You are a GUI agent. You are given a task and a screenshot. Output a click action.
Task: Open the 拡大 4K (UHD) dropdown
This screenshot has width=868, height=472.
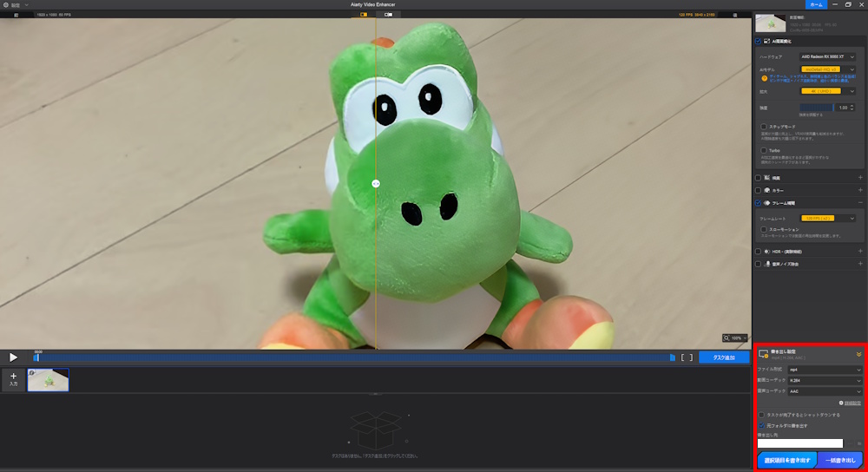(x=828, y=91)
